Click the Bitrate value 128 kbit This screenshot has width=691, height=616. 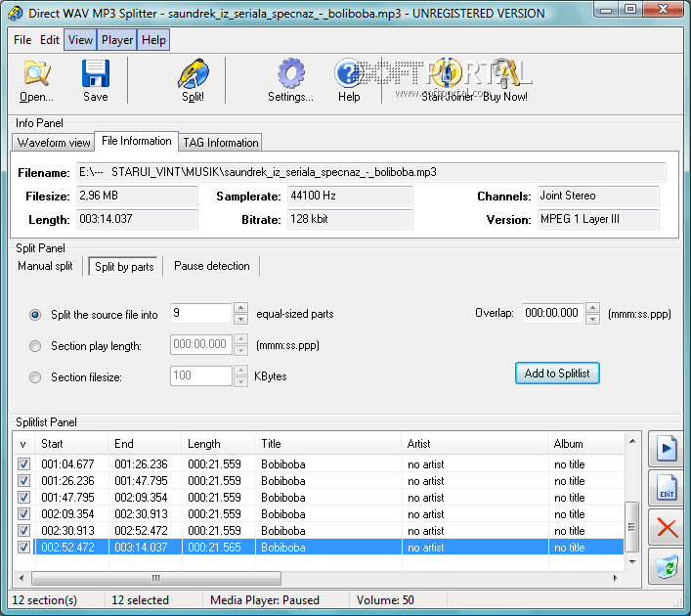(x=350, y=219)
